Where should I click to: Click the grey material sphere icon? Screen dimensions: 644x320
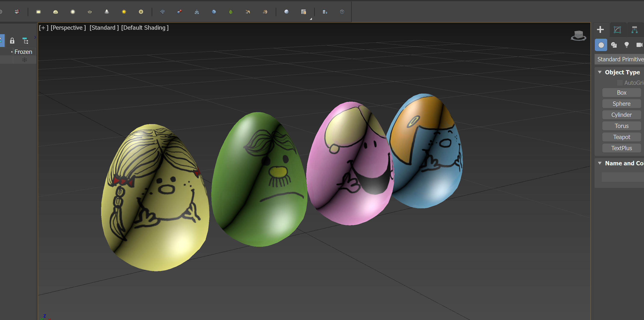click(287, 12)
